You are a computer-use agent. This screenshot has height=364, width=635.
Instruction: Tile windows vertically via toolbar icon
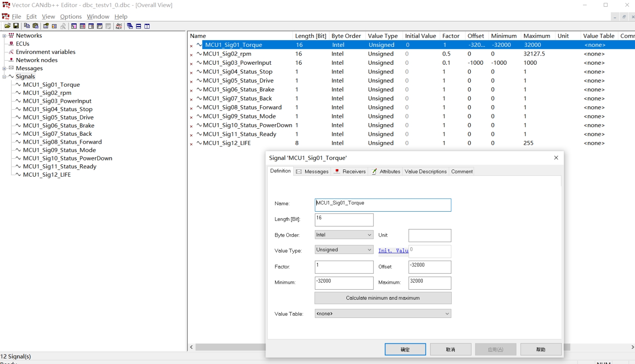147,26
